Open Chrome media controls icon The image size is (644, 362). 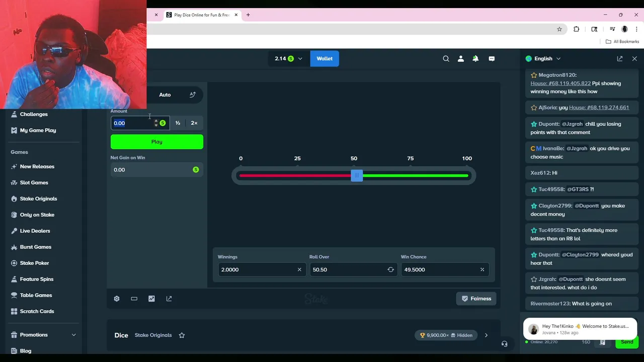(612, 29)
